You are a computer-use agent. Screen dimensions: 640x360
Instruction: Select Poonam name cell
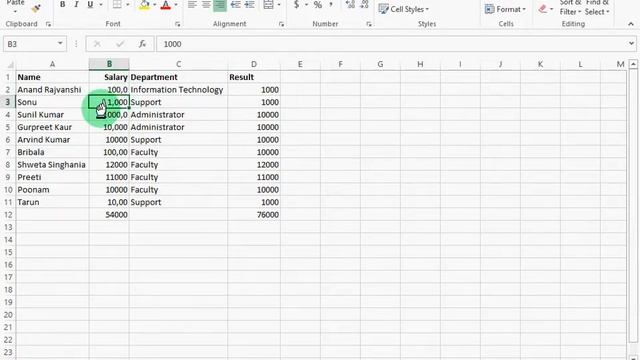point(52,190)
